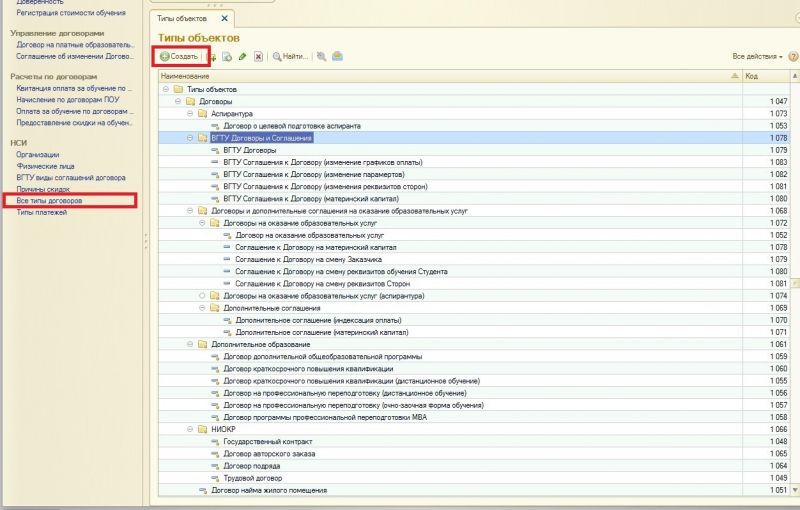Open Организации in the НСИ section
Image resolution: width=800 pixels, height=510 pixels.
pyautogui.click(x=38, y=155)
